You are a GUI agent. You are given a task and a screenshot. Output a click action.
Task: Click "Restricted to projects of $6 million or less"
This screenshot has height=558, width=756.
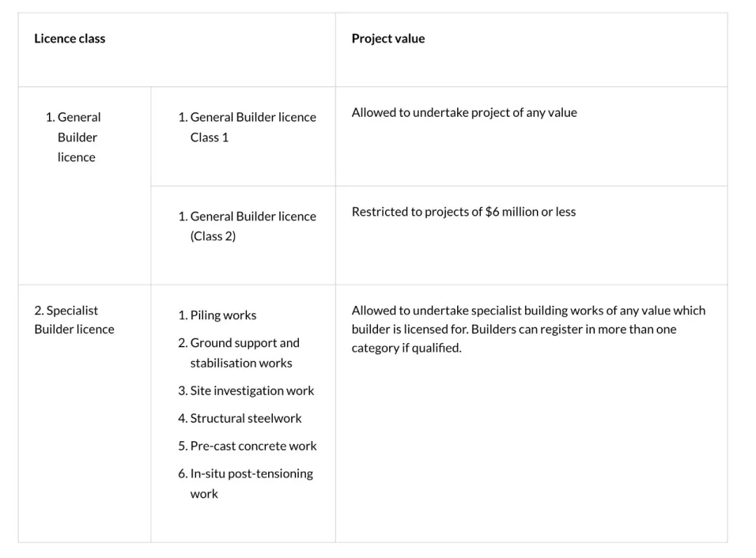(463, 211)
